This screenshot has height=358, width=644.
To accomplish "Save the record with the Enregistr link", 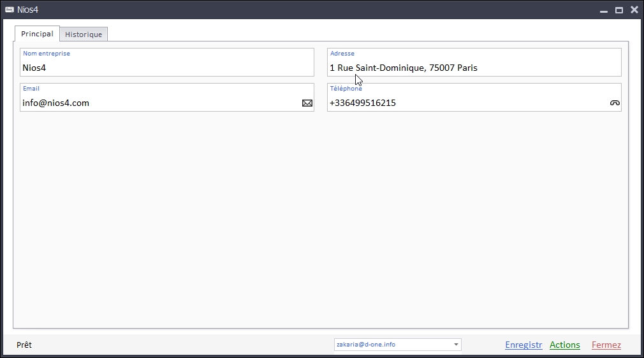I will [x=523, y=345].
